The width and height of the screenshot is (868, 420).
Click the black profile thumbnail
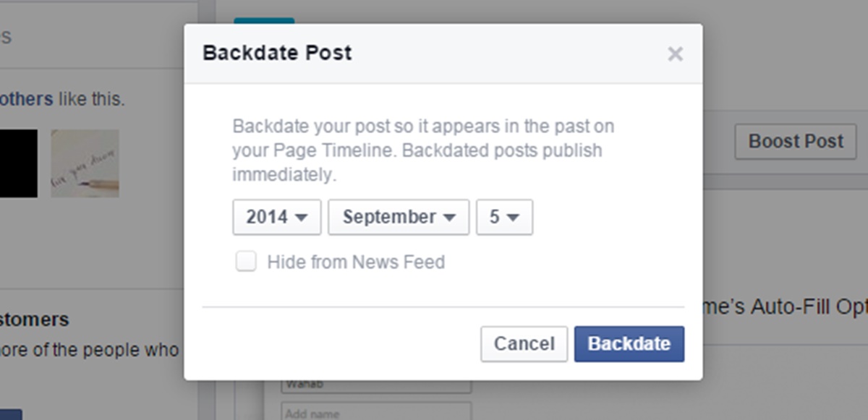coord(18,163)
